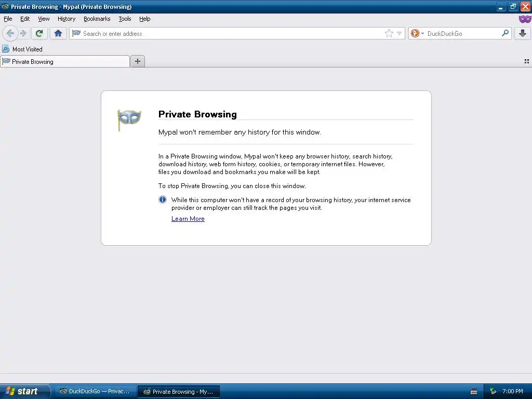This screenshot has width=532, height=399.
Task: Open the Windows start button
Action: pos(24,391)
